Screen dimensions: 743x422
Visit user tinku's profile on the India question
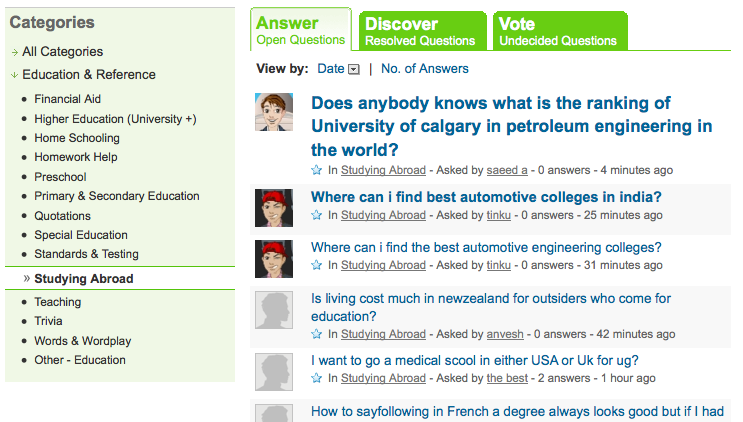[x=498, y=215]
